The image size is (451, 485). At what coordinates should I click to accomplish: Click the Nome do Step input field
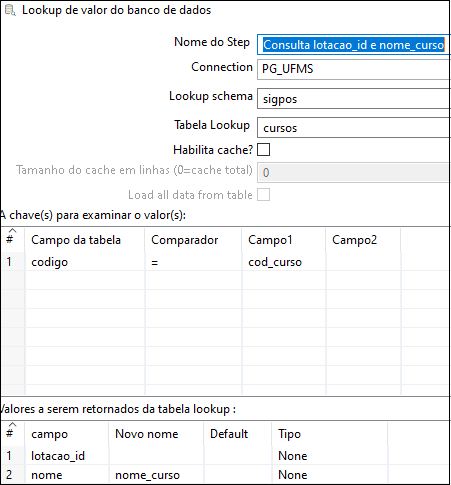coord(354,45)
